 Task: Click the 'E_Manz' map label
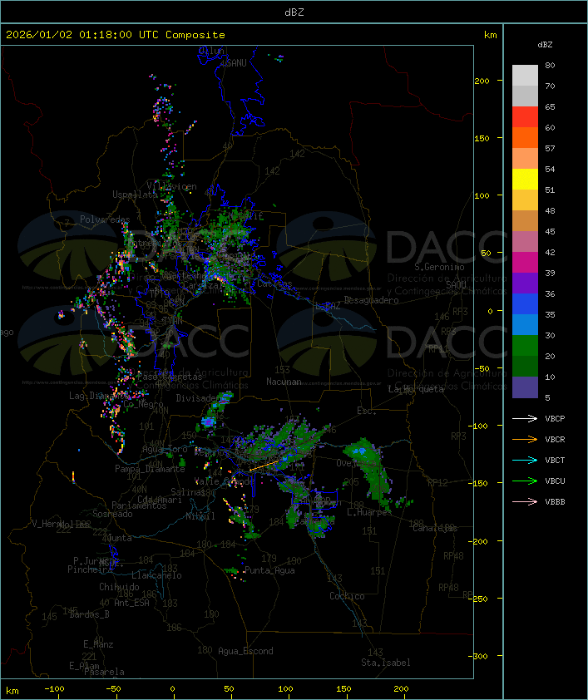click(x=98, y=644)
